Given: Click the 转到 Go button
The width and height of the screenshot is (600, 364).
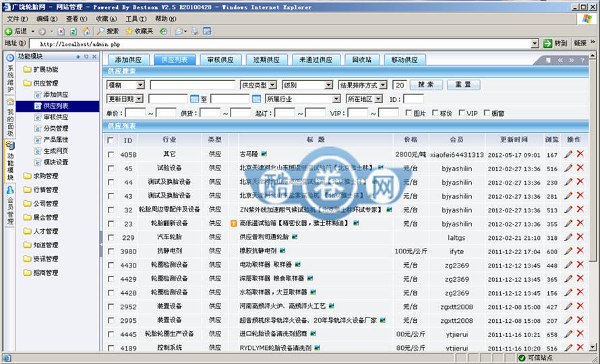Looking at the screenshot, I should point(556,43).
